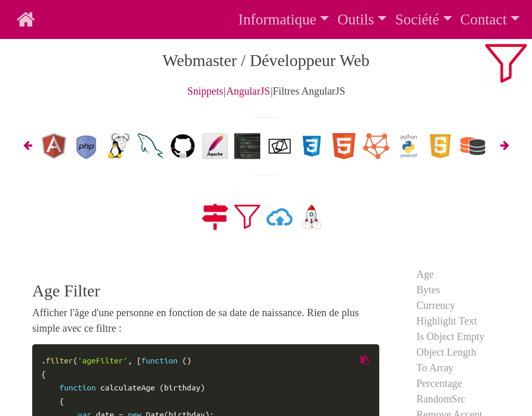Click the red filter funnel icon
This screenshot has height=416, width=532.
coord(247,216)
